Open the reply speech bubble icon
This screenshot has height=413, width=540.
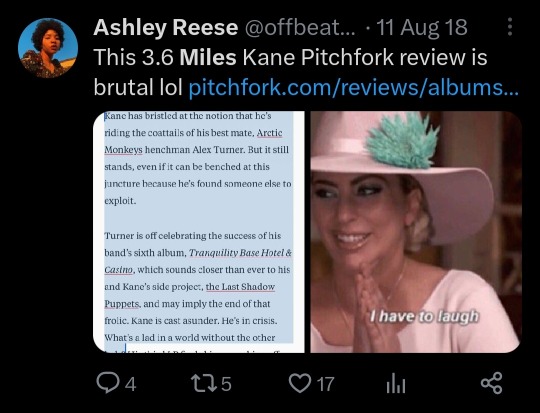click(x=107, y=383)
